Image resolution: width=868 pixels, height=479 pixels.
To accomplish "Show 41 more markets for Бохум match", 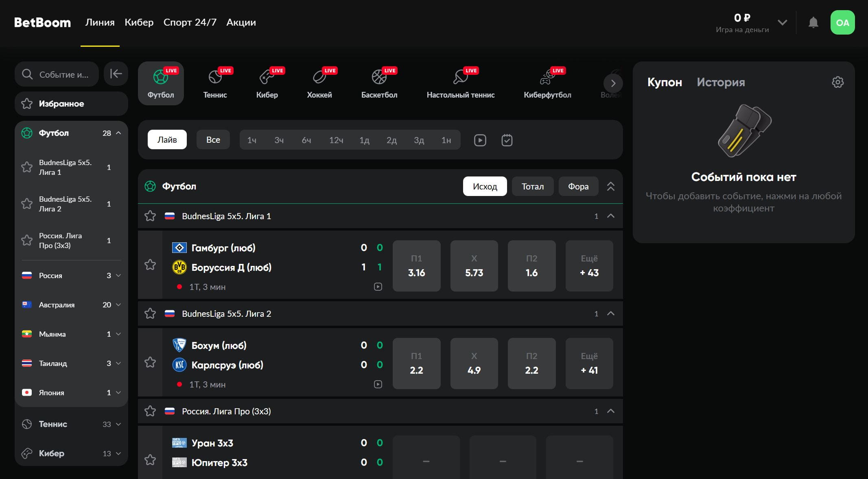I will point(589,364).
